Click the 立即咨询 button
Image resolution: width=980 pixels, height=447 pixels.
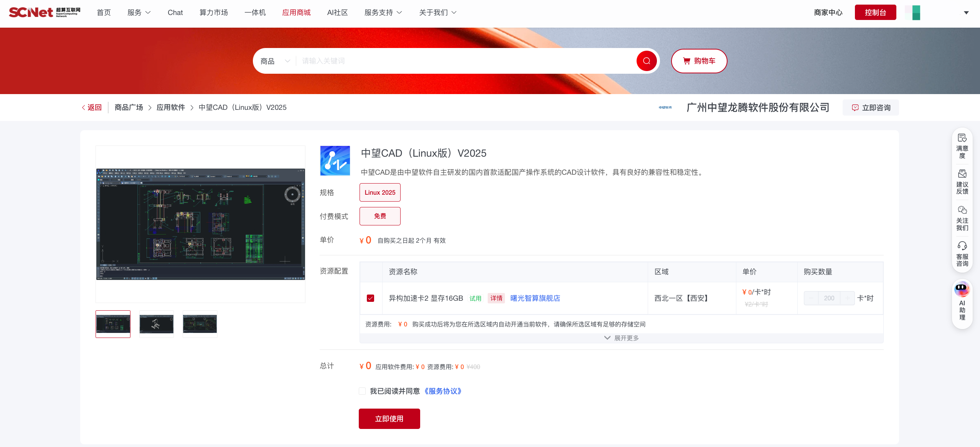tap(871, 108)
